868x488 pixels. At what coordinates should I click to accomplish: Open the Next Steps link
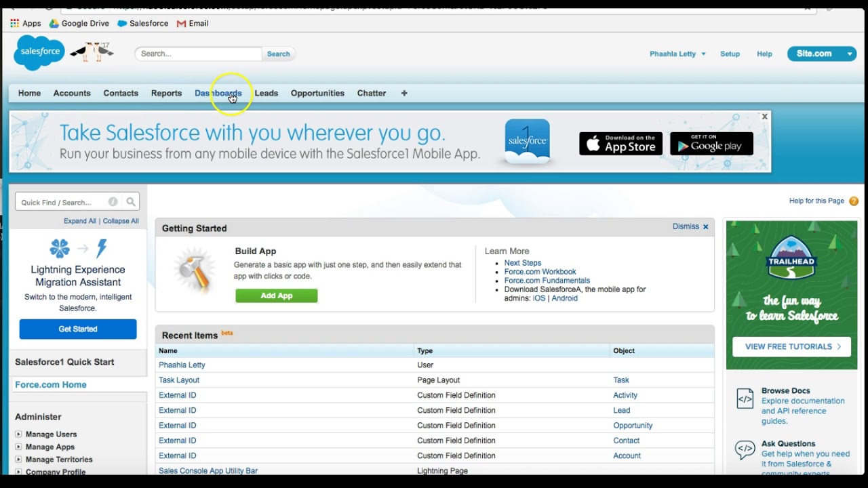pyautogui.click(x=523, y=263)
